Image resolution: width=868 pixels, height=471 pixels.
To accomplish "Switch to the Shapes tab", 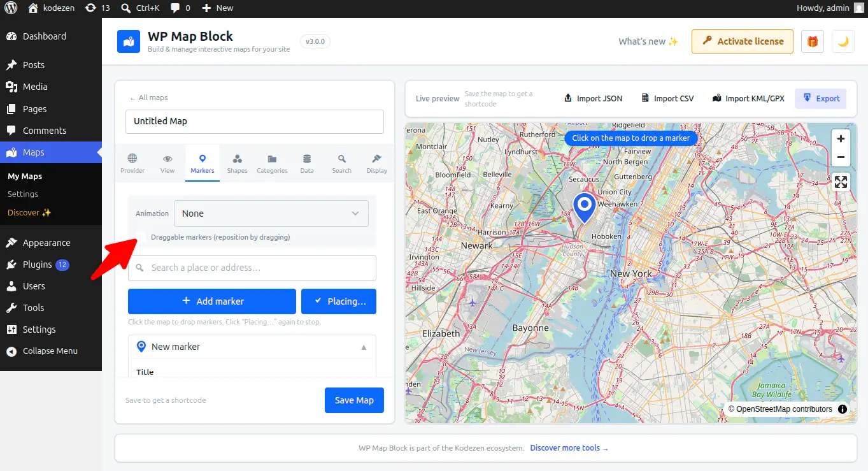I will [x=237, y=163].
